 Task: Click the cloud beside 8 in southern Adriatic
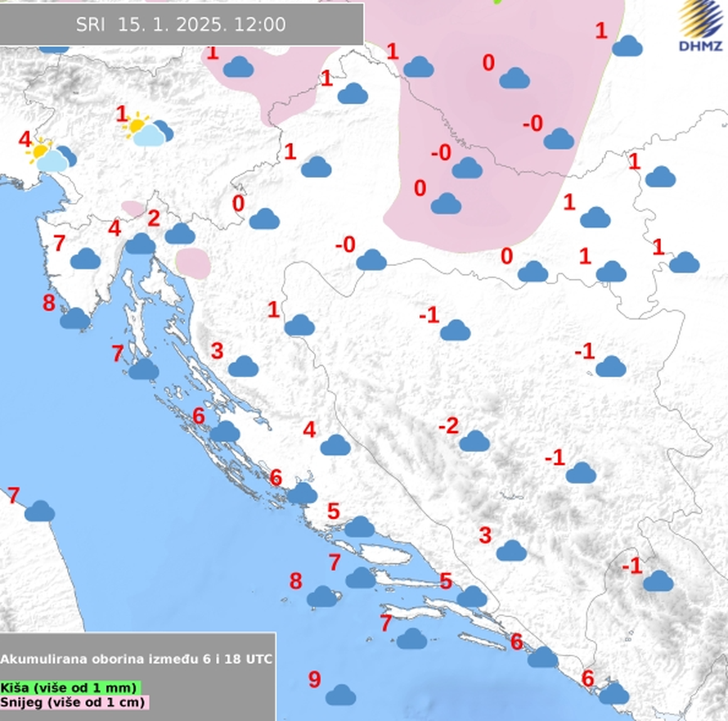click(x=322, y=597)
